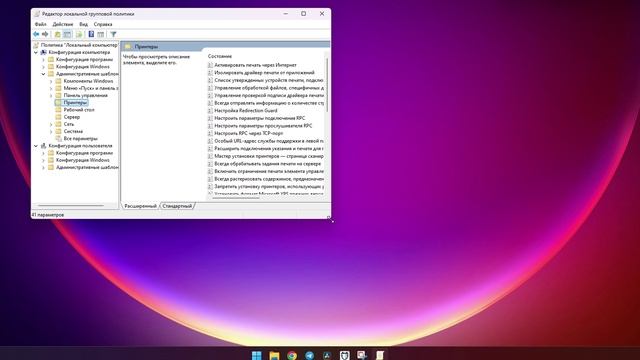Select the Политика "Локальный компьютер" root node
The height and width of the screenshot is (360, 640).
pyautogui.click(x=79, y=45)
